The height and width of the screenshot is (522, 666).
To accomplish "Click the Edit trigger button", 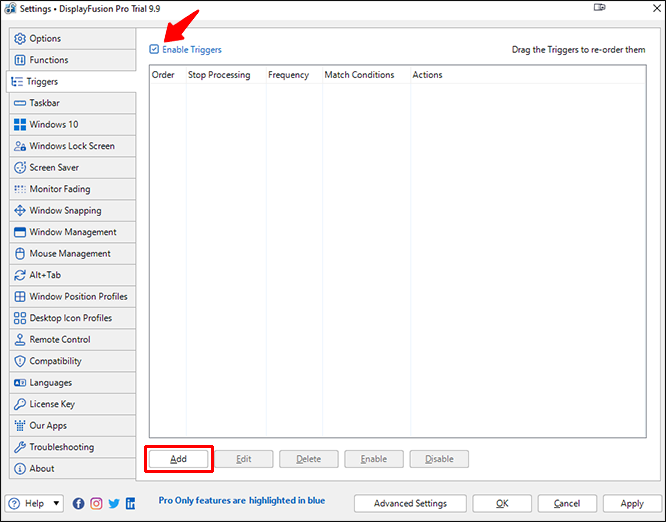I will tap(244, 459).
